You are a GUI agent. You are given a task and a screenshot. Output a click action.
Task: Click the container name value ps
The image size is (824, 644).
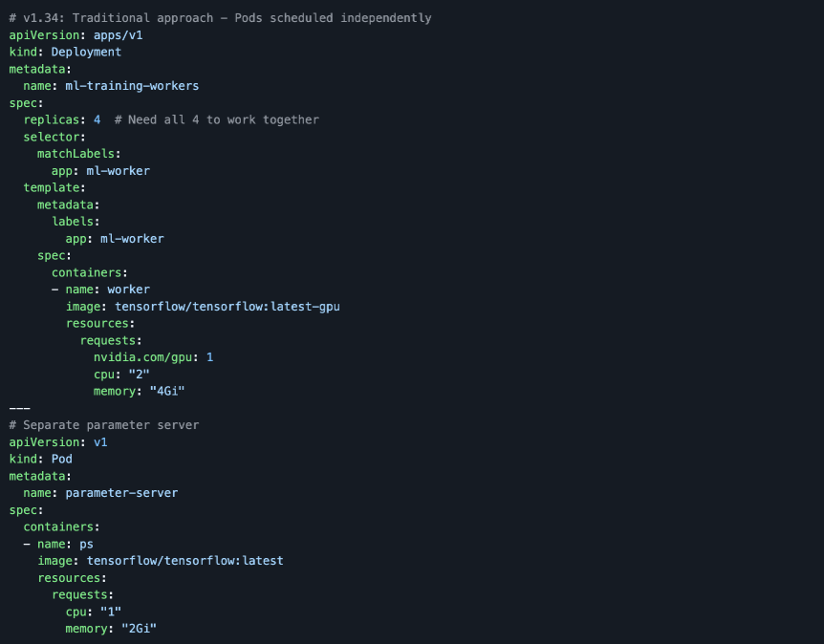[x=86, y=544]
